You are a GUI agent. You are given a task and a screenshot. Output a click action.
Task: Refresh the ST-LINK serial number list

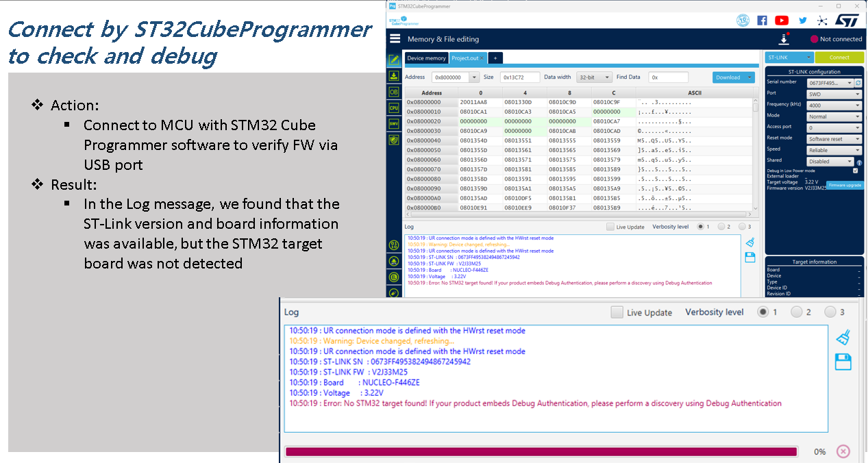858,83
